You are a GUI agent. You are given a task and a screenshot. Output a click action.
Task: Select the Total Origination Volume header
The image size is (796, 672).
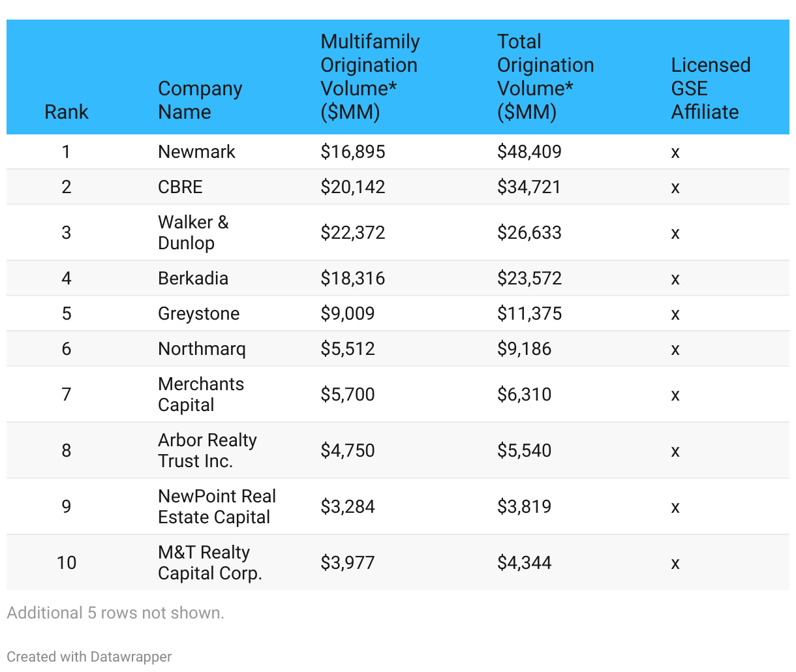pos(545,77)
